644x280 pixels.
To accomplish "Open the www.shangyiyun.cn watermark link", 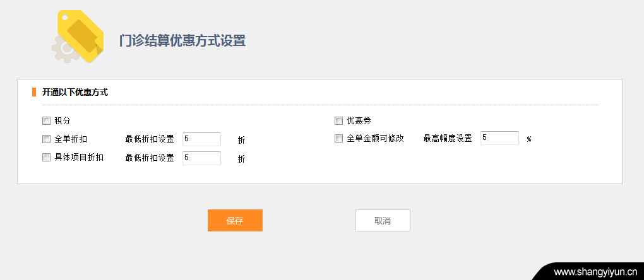I will (x=595, y=272).
